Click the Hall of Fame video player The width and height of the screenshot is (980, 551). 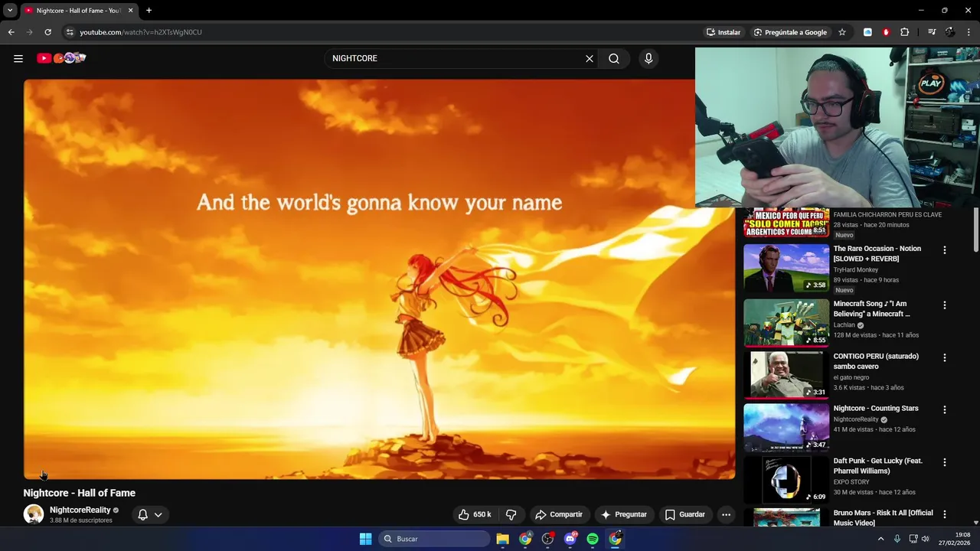(x=379, y=279)
